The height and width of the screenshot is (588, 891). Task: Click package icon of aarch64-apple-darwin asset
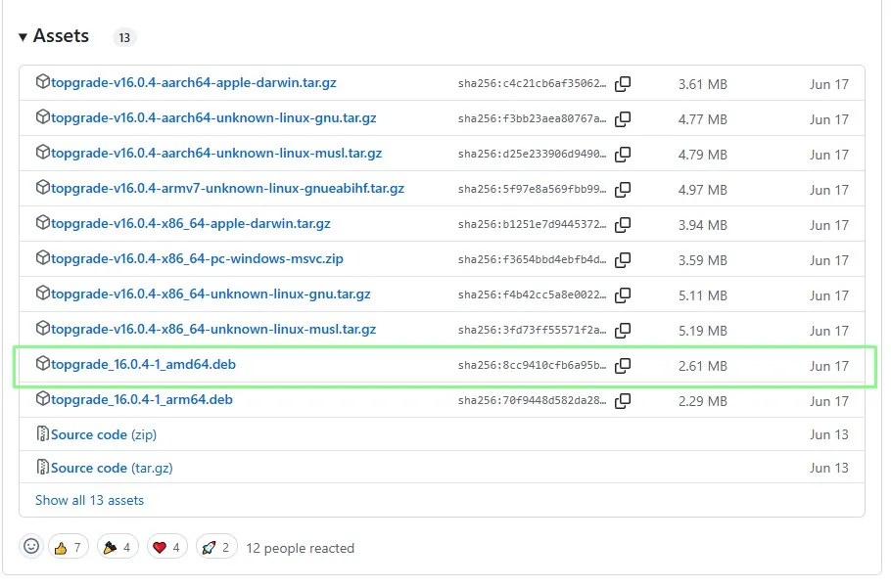pyautogui.click(x=43, y=82)
